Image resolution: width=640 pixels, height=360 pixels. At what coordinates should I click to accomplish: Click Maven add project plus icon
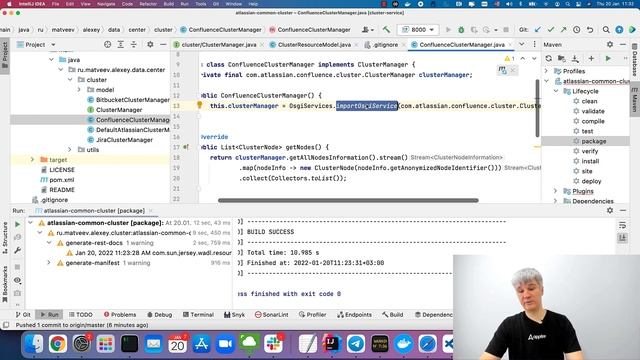pos(591,58)
